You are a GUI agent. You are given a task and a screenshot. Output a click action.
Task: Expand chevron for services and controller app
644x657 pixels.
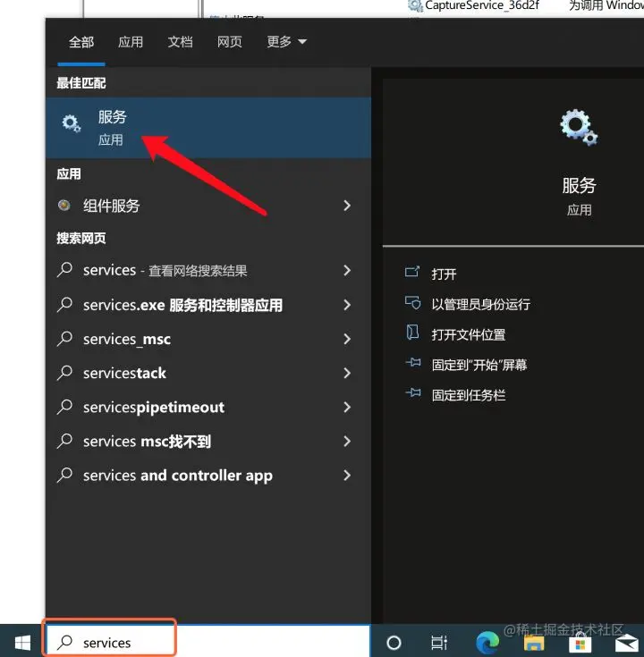click(347, 476)
